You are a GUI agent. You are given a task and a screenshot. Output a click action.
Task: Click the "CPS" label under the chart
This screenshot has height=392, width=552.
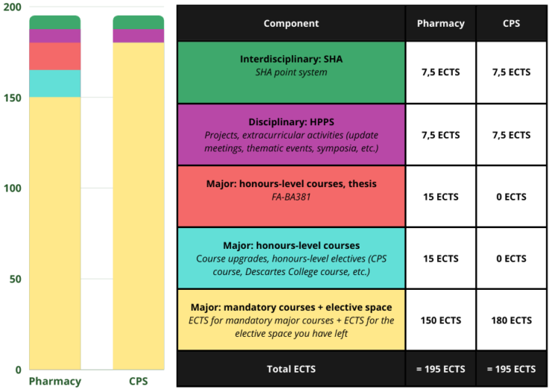[138, 381]
